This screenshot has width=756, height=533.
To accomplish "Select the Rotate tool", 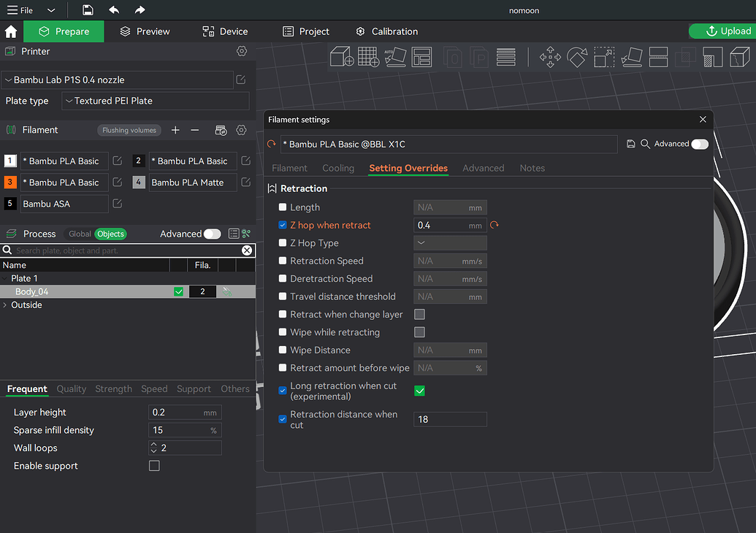I will click(577, 57).
